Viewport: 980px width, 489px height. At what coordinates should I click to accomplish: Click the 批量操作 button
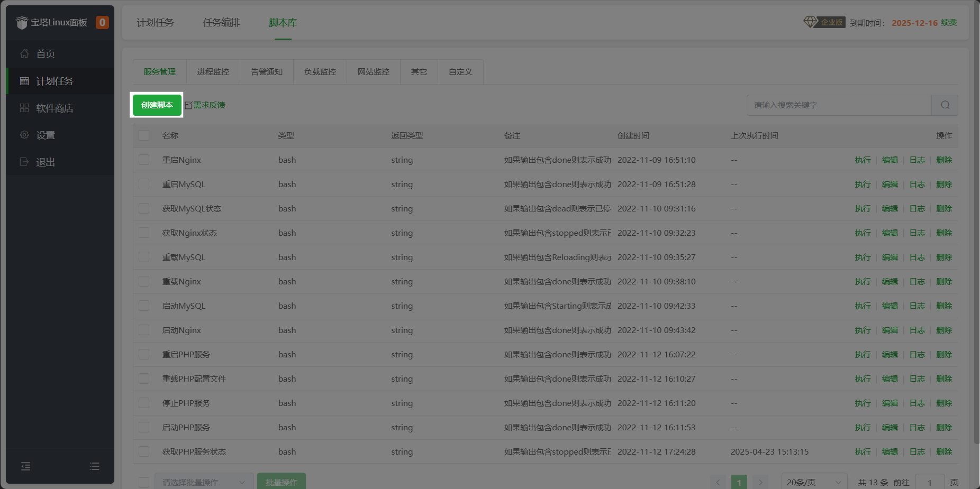(282, 482)
